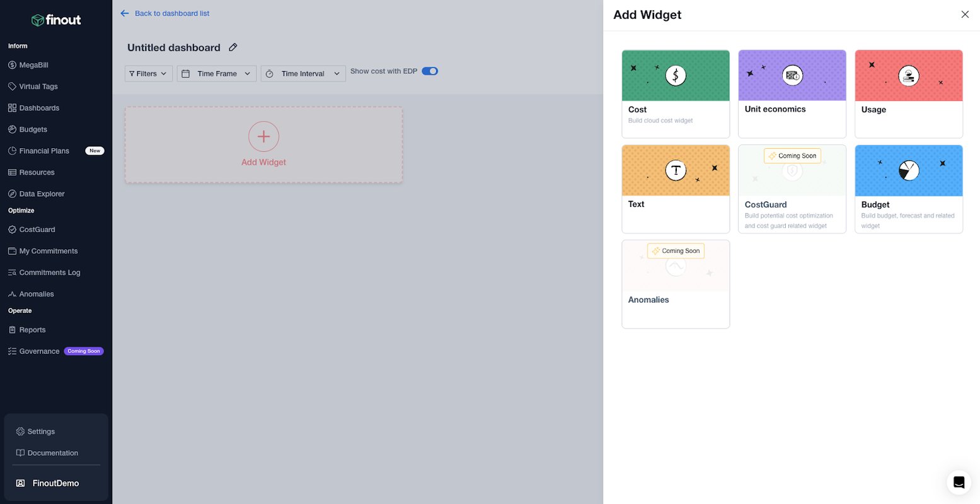Open Financial Plans section

coord(44,151)
